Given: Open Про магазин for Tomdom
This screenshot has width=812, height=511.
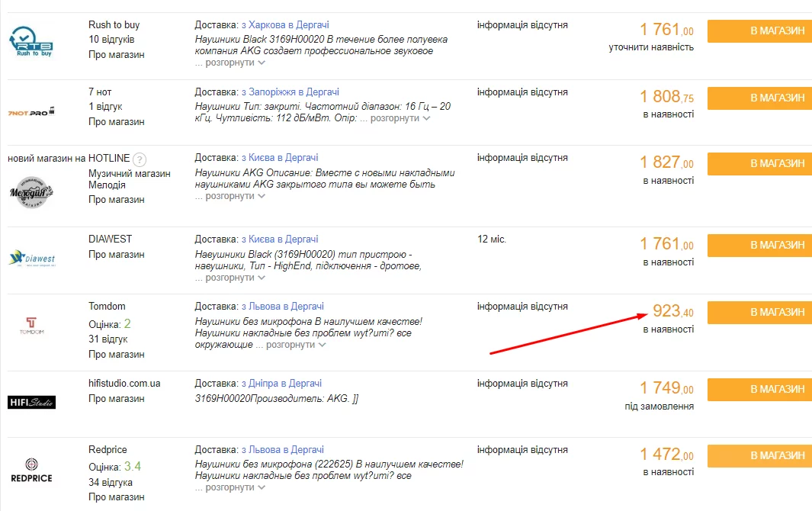Looking at the screenshot, I should coord(117,355).
